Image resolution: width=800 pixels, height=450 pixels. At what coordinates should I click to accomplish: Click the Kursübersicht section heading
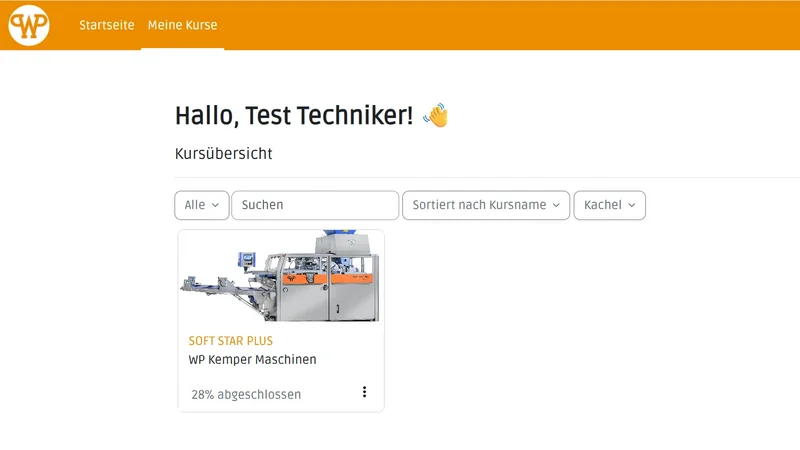(223, 154)
